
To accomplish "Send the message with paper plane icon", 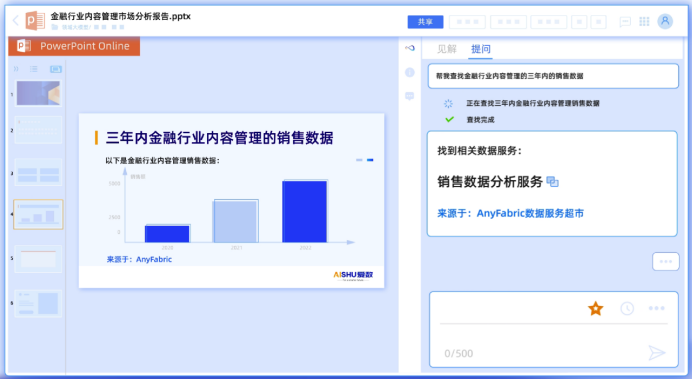I will (657, 352).
